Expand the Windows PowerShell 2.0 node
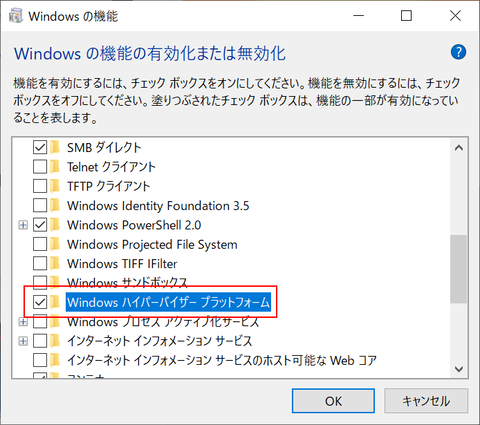480x425 pixels. (23, 225)
